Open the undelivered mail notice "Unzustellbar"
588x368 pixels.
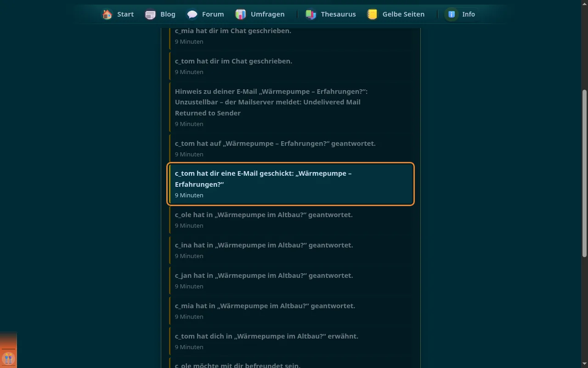291,107
